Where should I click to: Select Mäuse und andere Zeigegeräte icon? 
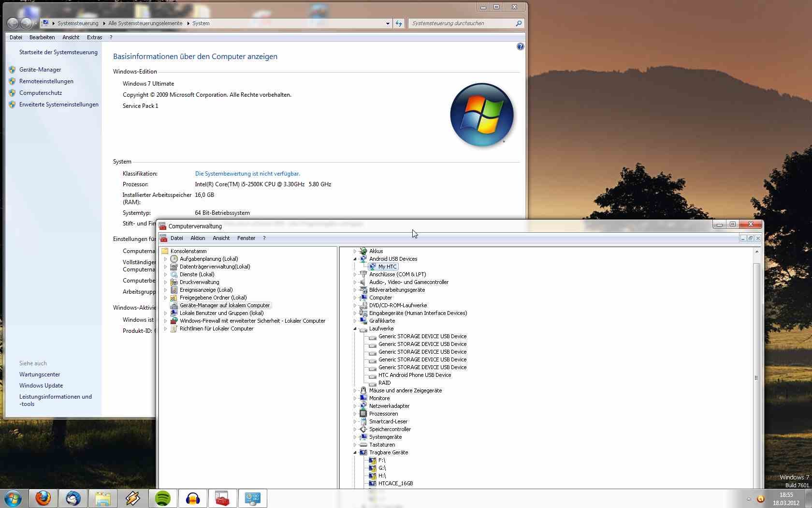point(363,390)
